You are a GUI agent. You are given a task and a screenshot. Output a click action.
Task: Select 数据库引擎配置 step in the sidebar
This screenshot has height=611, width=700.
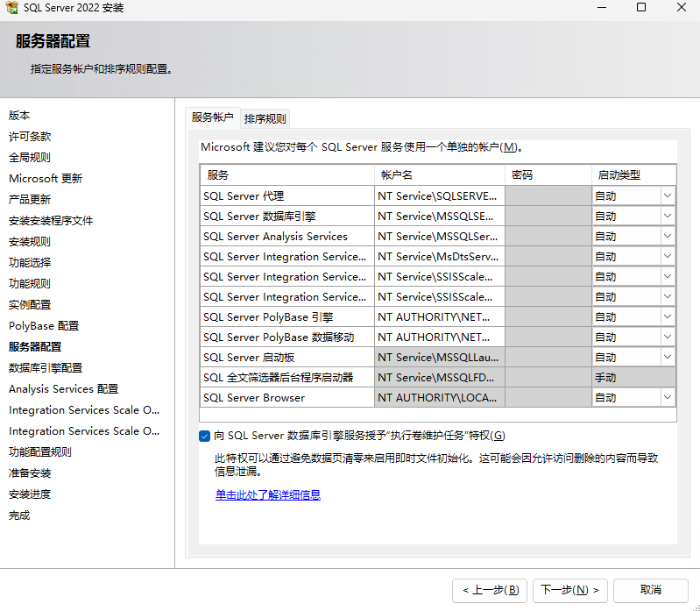coord(46,367)
